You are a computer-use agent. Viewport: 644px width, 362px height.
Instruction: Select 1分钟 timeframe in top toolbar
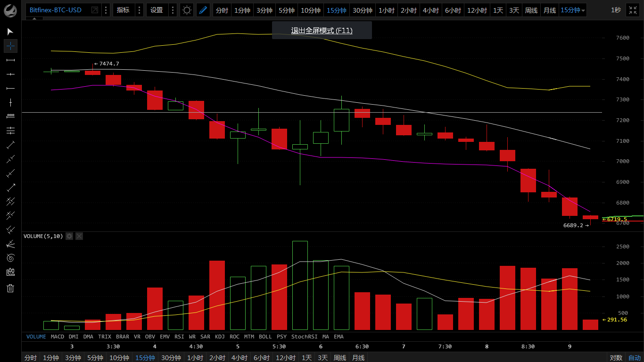coord(242,10)
